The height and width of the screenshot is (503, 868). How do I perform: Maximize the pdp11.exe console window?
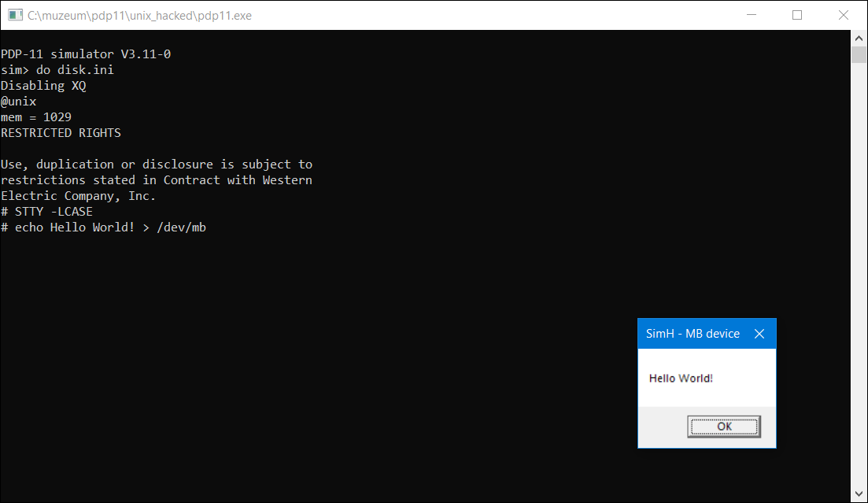point(797,15)
